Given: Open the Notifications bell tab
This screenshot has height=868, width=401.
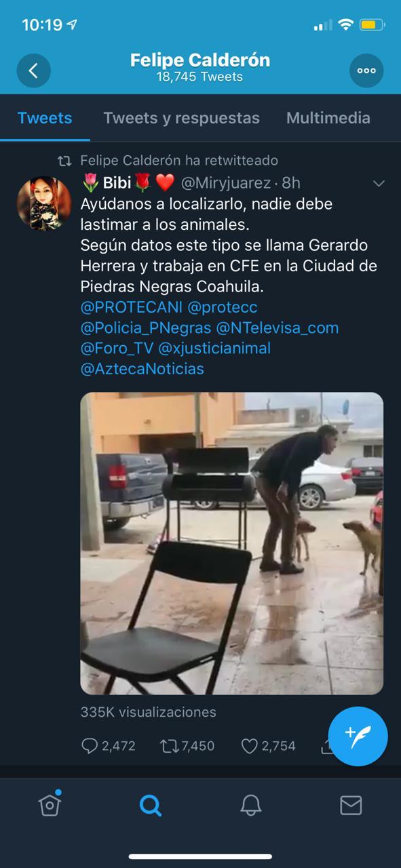Looking at the screenshot, I should (x=251, y=805).
